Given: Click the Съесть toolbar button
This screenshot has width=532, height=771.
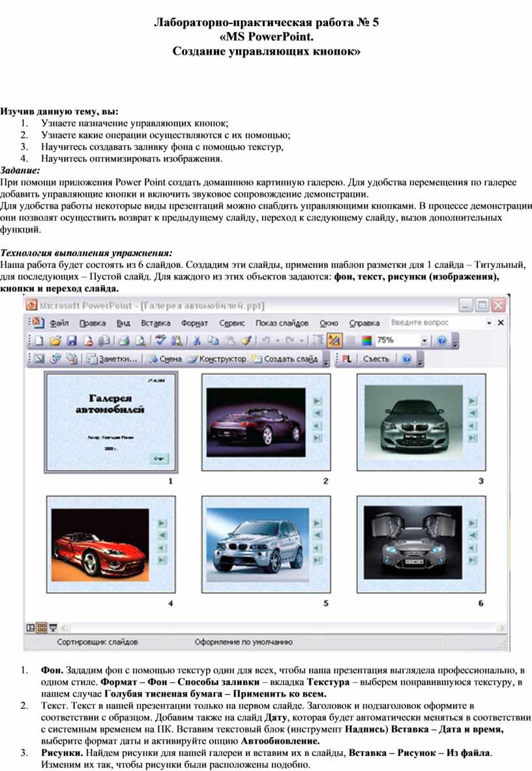Looking at the screenshot, I should (376, 359).
